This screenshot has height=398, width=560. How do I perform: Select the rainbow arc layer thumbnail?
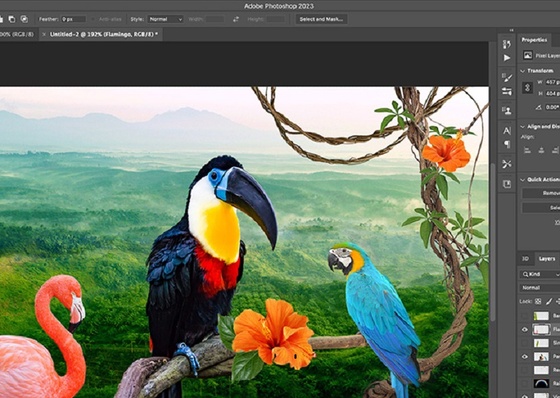pos(541,384)
